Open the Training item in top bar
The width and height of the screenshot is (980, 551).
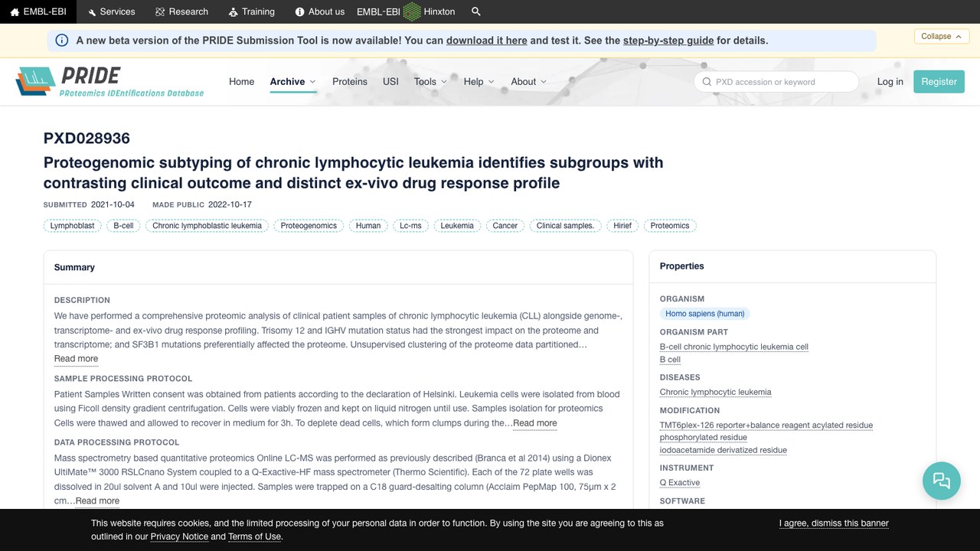click(252, 11)
